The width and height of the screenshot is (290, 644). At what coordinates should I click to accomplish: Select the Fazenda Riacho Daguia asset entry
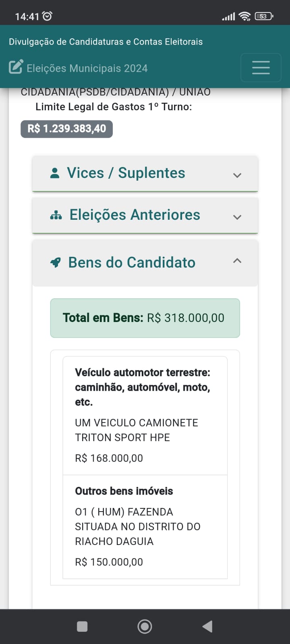pyautogui.click(x=145, y=527)
